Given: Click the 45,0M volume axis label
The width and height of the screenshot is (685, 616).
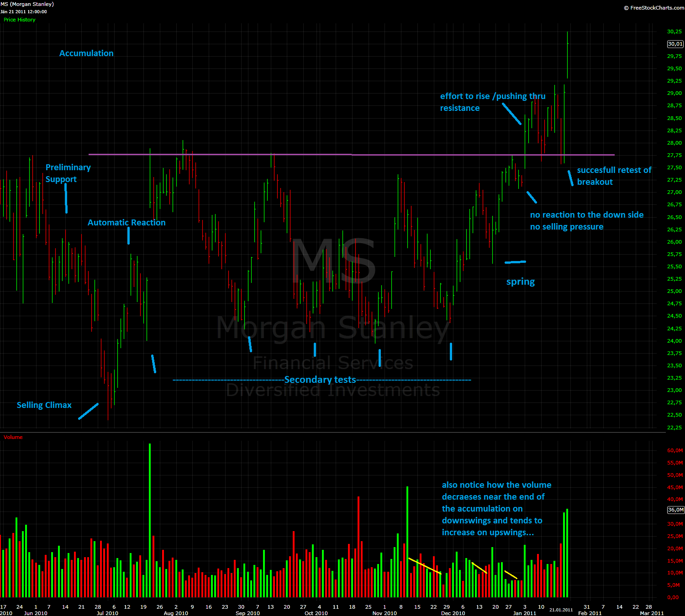Looking at the screenshot, I should point(675,487).
